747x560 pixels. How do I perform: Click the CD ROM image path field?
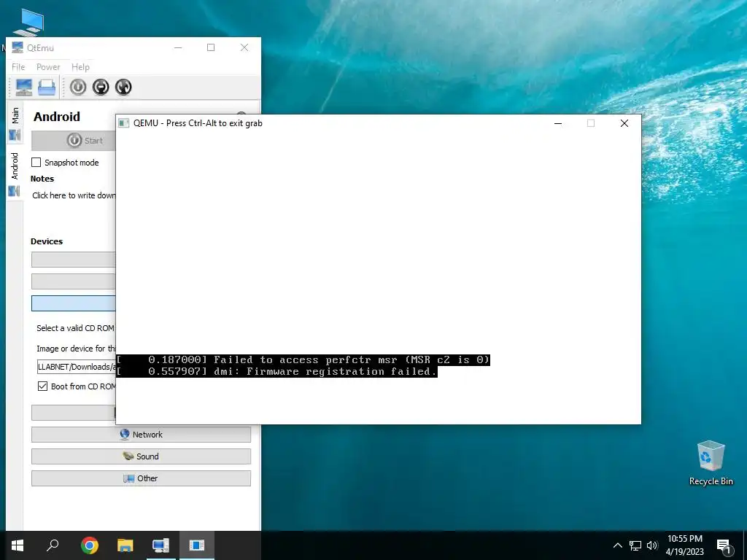click(76, 367)
